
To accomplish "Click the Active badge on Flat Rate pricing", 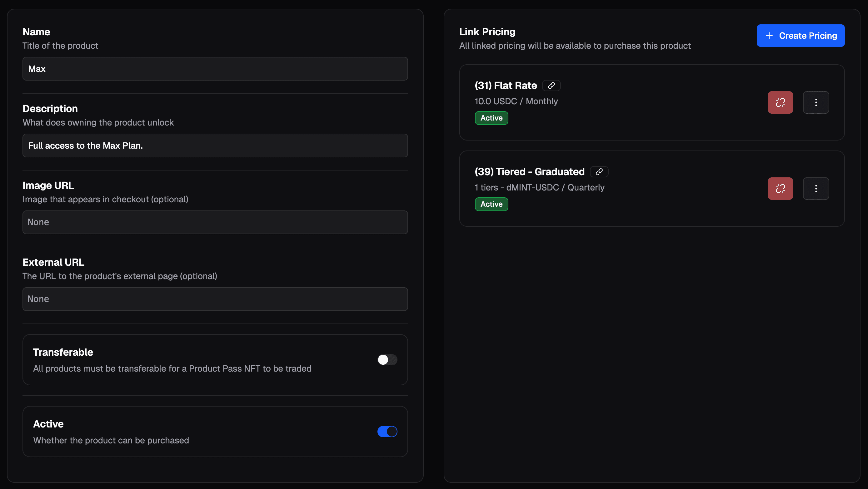I will click(x=491, y=118).
